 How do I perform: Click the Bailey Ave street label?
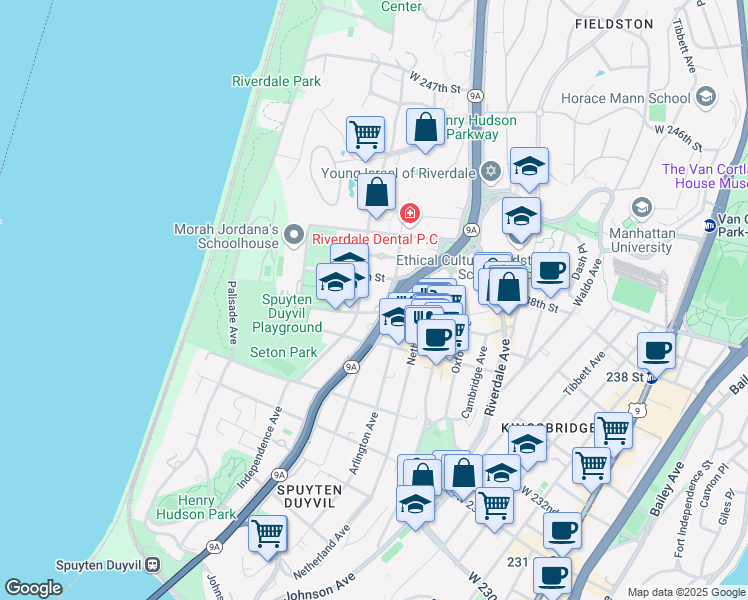(667, 489)
